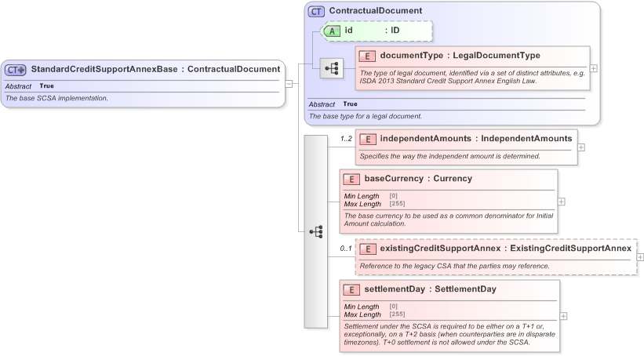The width and height of the screenshot is (644, 356).
Task: Click the Currency type label of baseCurrency
Action: pyautogui.click(x=453, y=179)
